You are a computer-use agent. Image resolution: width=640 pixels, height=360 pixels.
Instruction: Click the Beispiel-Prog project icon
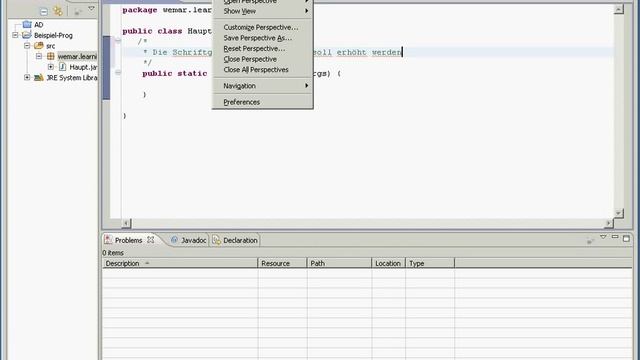[x=27, y=35]
